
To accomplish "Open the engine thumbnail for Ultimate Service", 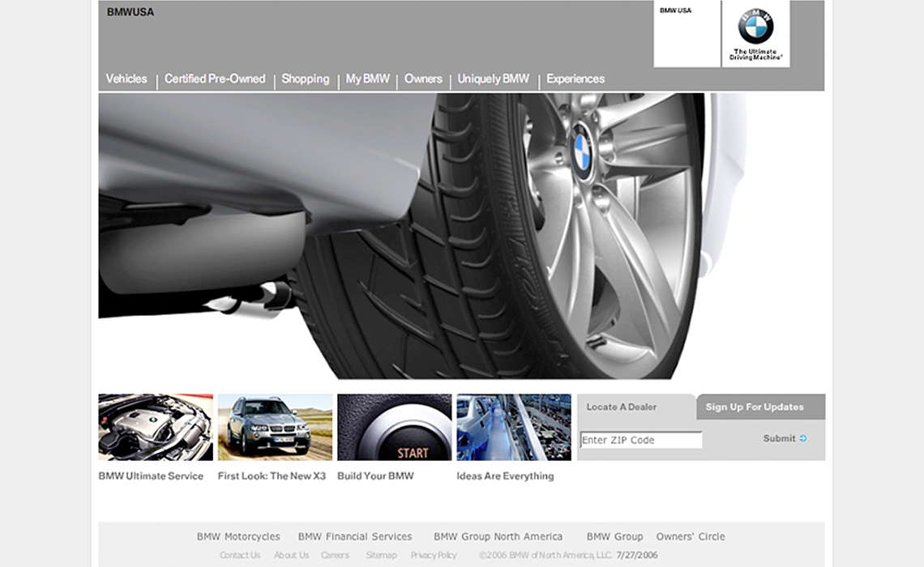I will [x=156, y=427].
